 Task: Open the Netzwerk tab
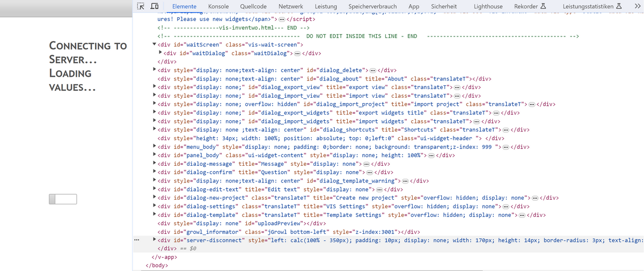point(291,6)
